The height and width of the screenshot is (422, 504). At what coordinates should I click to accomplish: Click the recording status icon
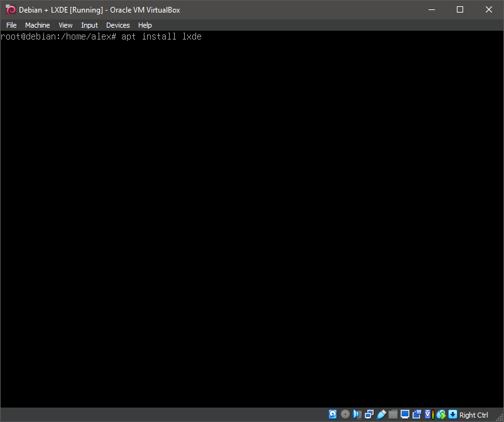click(417, 414)
